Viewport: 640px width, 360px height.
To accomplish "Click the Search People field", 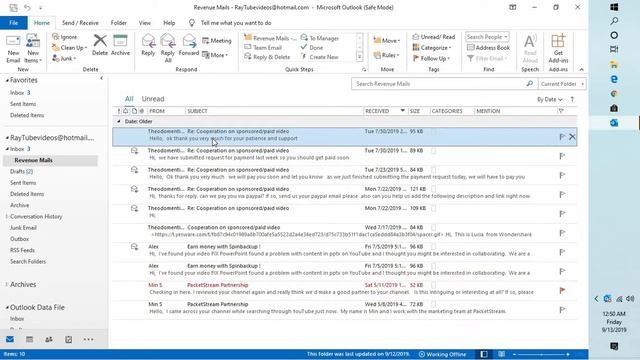I will pos(487,37).
